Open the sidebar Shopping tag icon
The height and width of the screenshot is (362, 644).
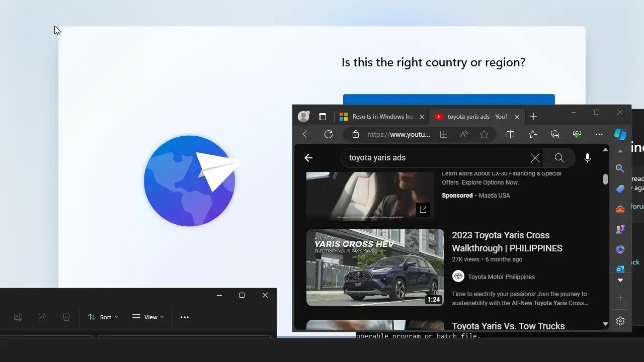click(620, 189)
